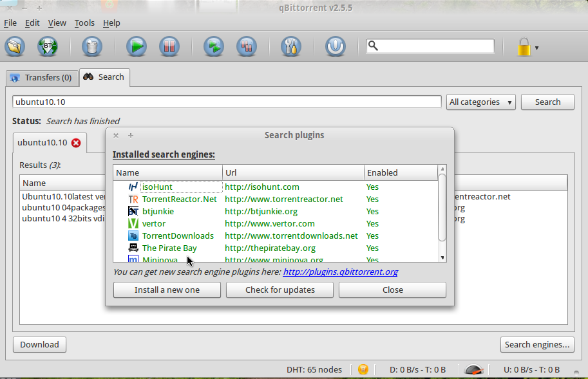Click the btjunkie plugin icon
Screen dimensions: 588x379
(133, 211)
